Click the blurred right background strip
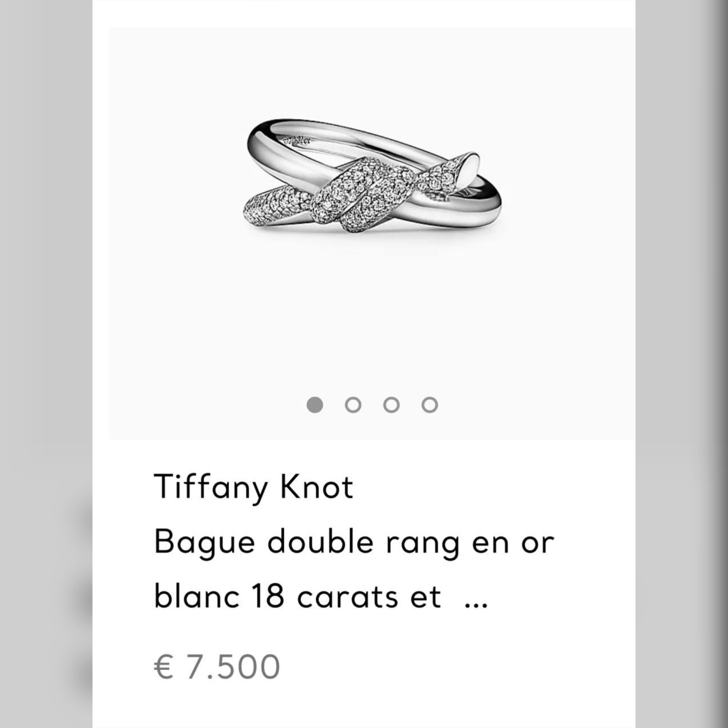Image resolution: width=728 pixels, height=728 pixels. pos(682,364)
